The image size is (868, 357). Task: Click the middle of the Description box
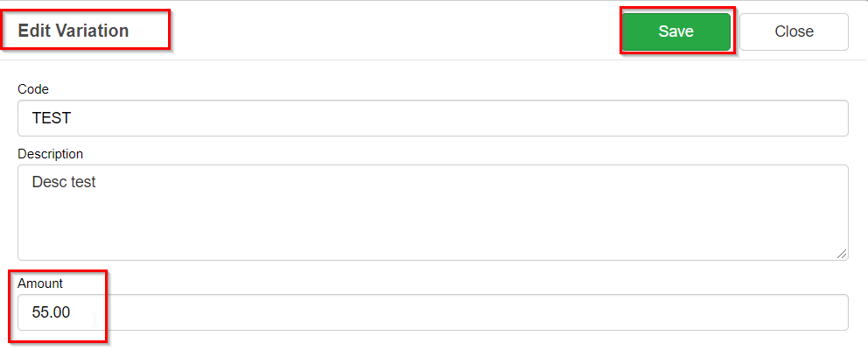[x=432, y=213]
